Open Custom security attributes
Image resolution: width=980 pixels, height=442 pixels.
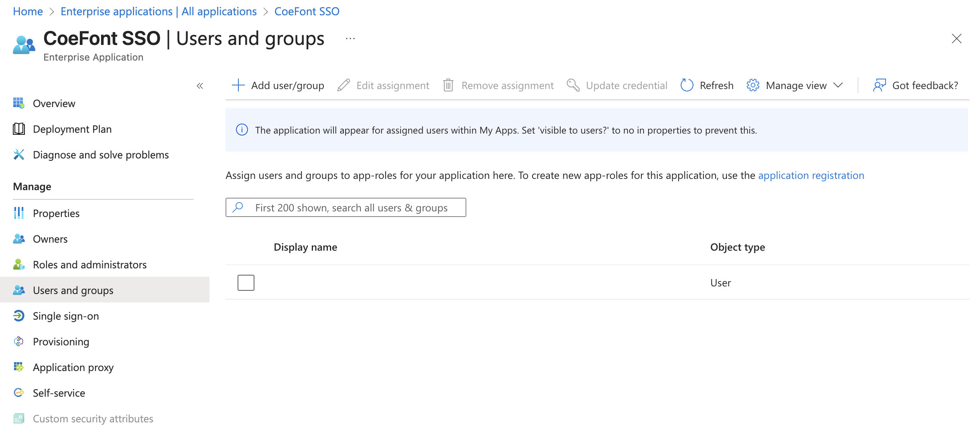(93, 419)
